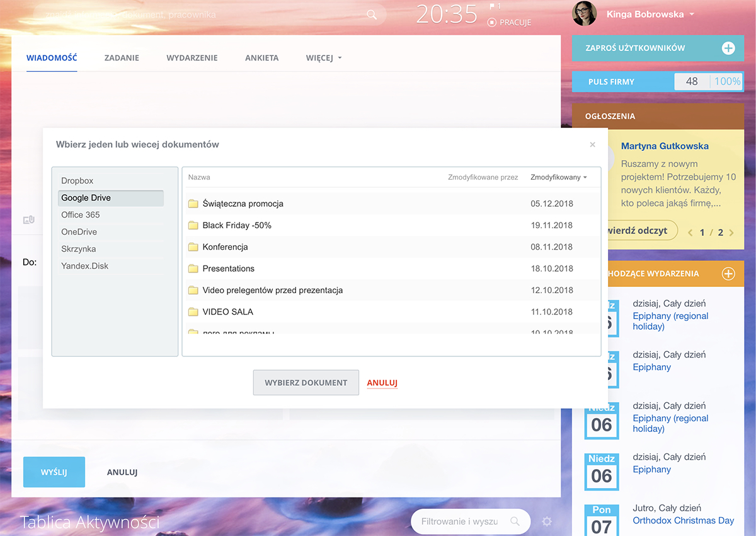Open the Więcej dropdown menu
This screenshot has height=536, width=756.
click(323, 58)
